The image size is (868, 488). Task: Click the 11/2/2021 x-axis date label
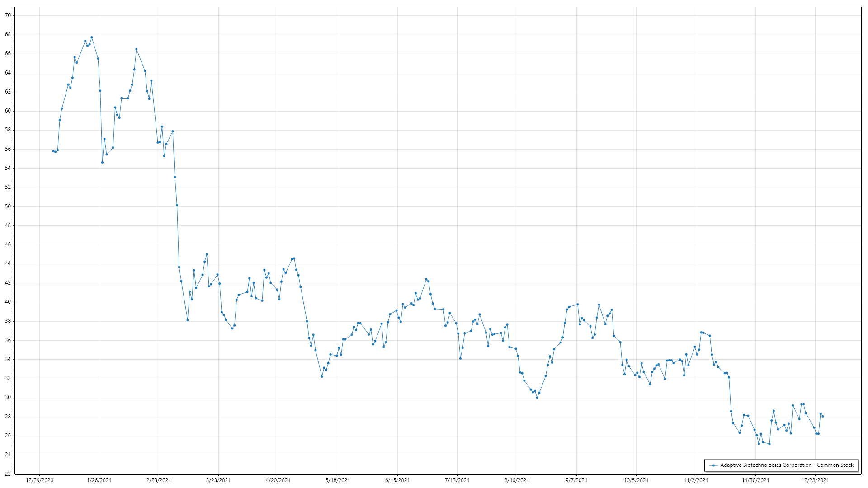[696, 480]
